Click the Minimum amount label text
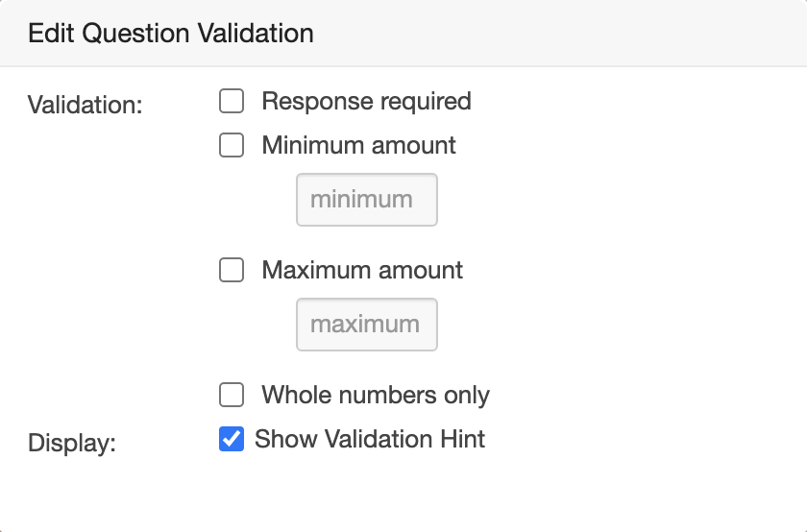 click(358, 146)
